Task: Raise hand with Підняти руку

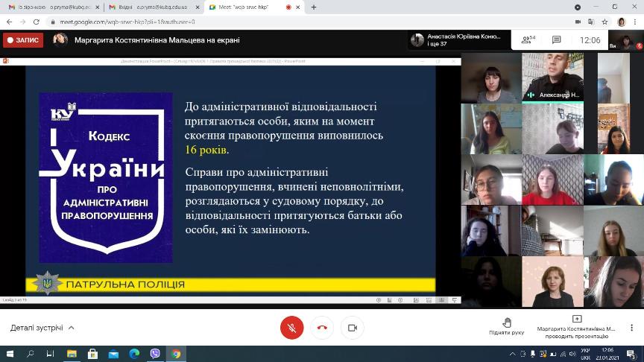Action: tap(507, 326)
